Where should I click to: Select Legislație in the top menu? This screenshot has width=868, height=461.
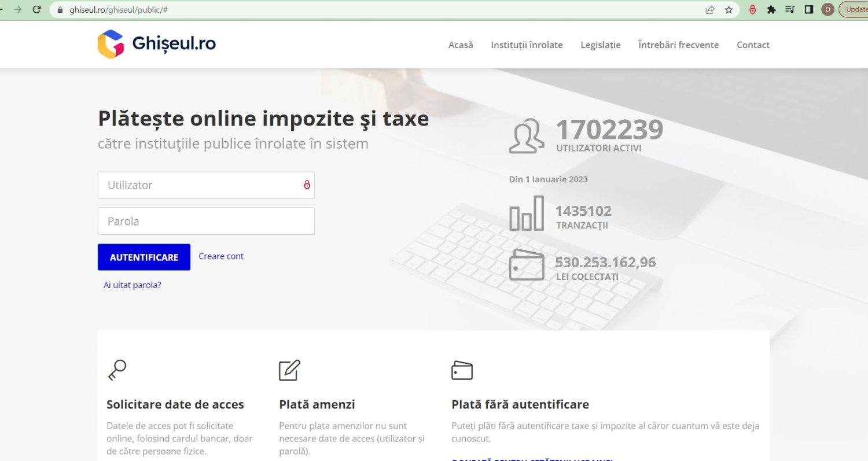(x=600, y=45)
